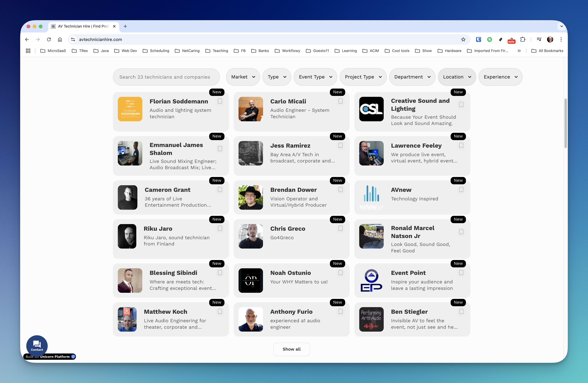Go to the browser home page
The height and width of the screenshot is (383, 588).
click(60, 40)
